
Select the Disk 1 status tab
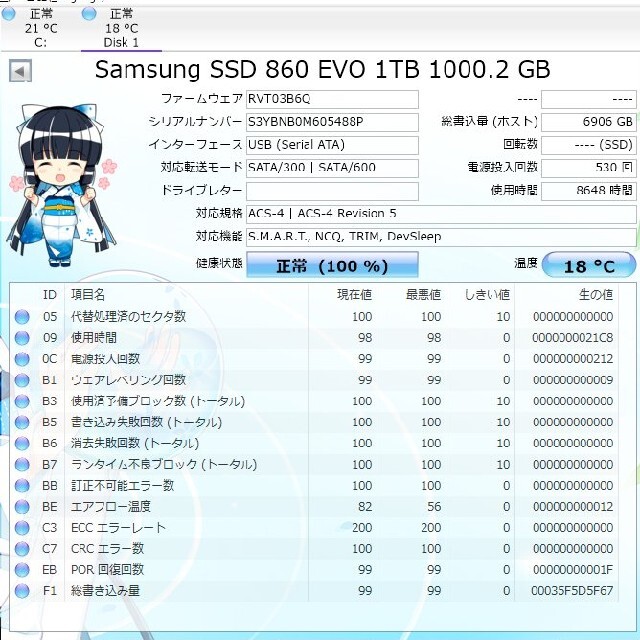click(x=121, y=28)
